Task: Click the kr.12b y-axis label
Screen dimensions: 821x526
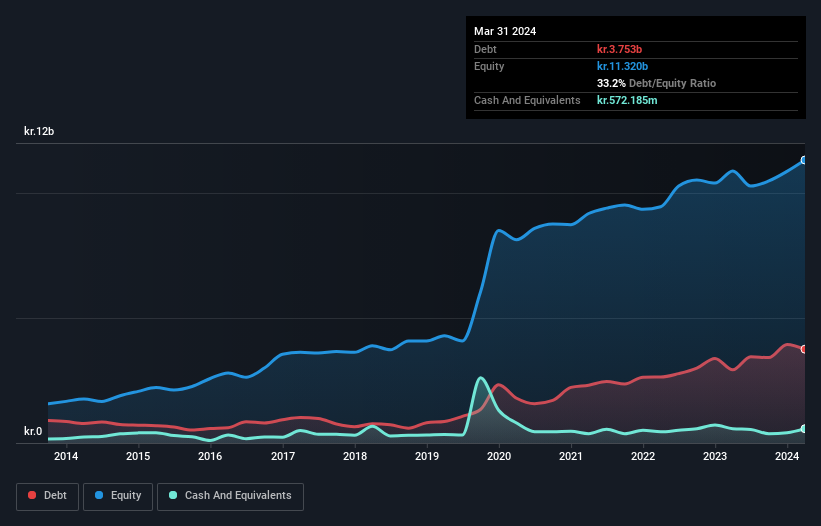Action: click(x=39, y=131)
